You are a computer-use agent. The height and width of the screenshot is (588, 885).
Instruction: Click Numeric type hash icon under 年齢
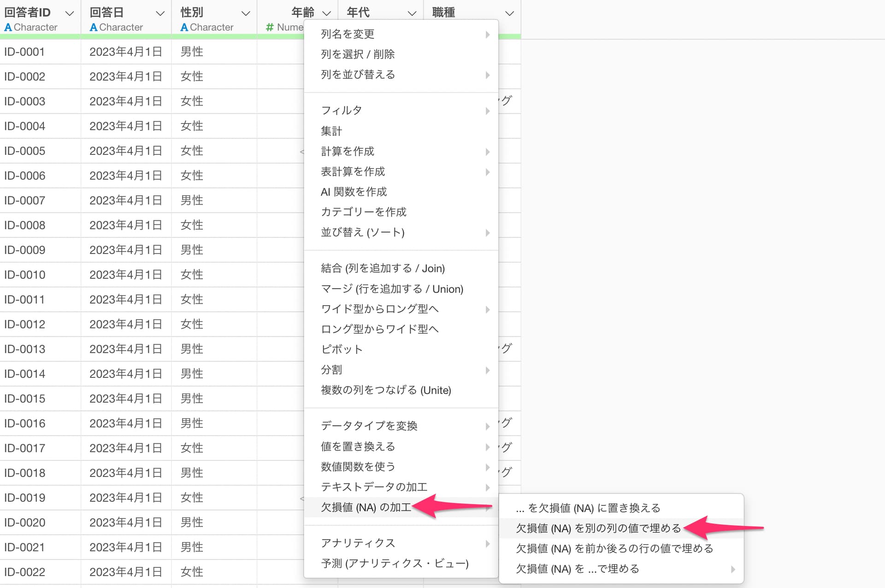coord(270,28)
